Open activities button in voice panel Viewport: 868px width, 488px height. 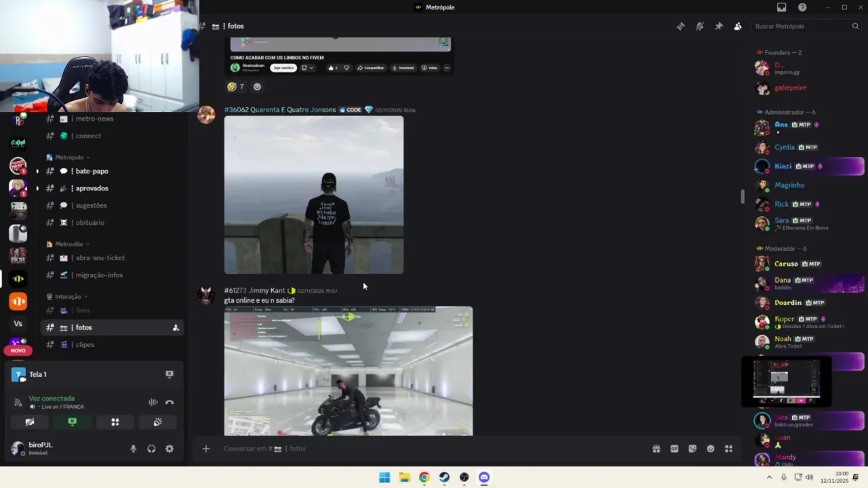[115, 422]
